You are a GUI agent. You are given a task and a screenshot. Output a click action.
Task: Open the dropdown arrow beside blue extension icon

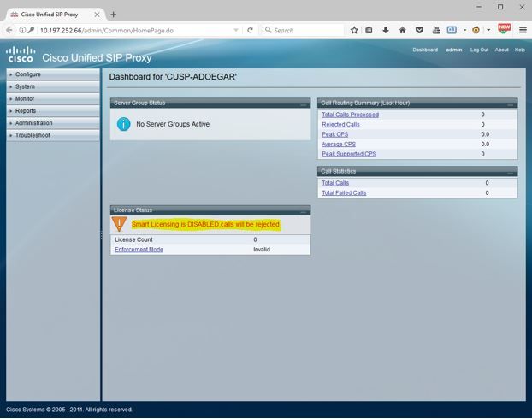[464, 30]
